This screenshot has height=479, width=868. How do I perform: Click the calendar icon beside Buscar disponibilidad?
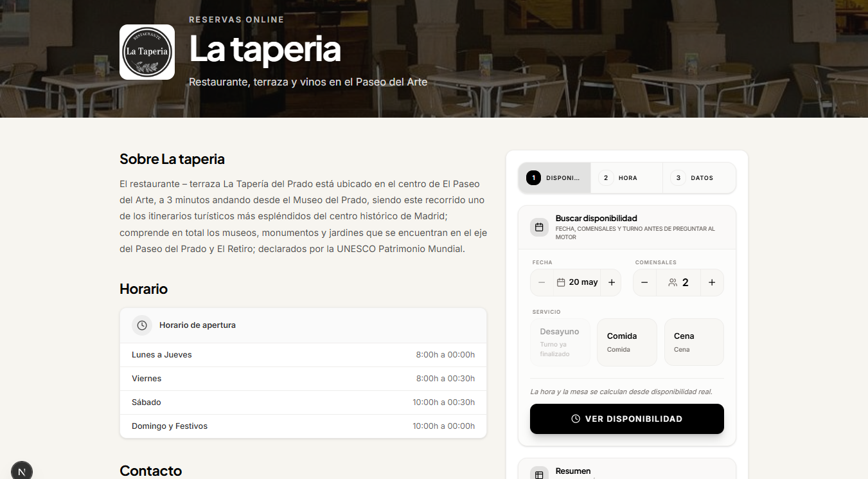click(539, 228)
